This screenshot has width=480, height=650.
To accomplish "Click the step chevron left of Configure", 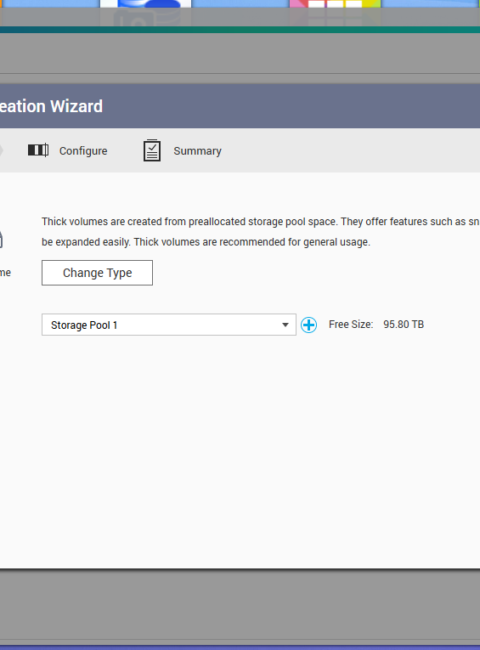I will 2,150.
